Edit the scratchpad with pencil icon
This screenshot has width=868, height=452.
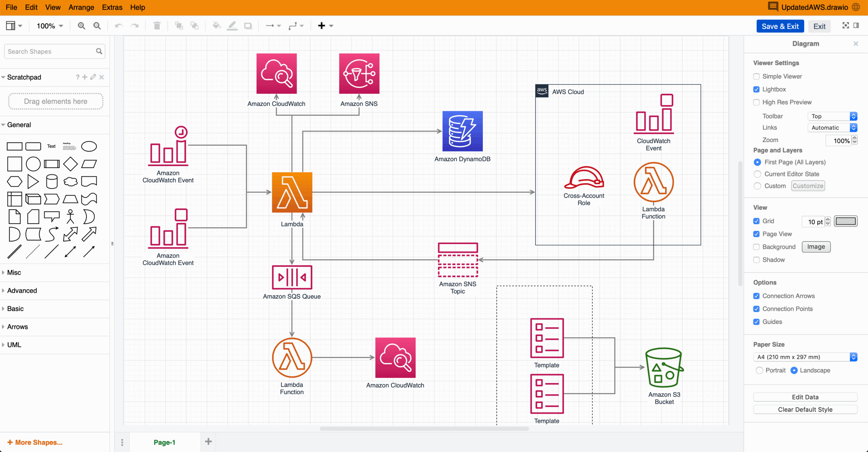point(93,77)
